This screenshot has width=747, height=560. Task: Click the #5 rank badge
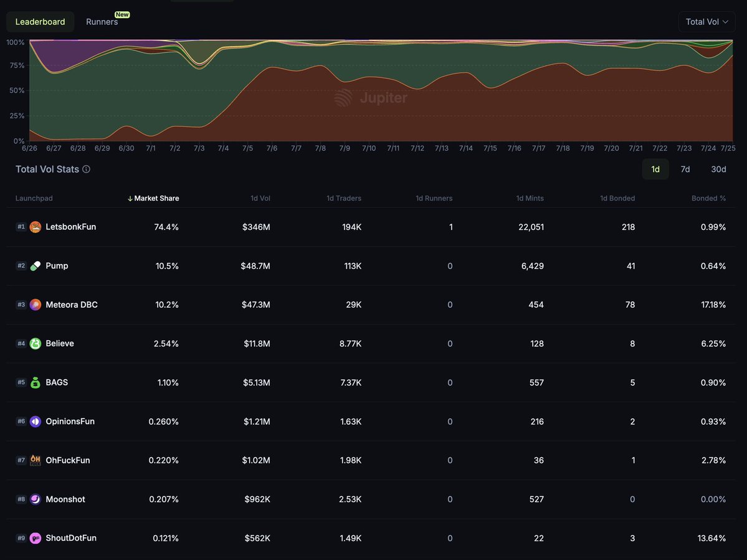coord(21,382)
